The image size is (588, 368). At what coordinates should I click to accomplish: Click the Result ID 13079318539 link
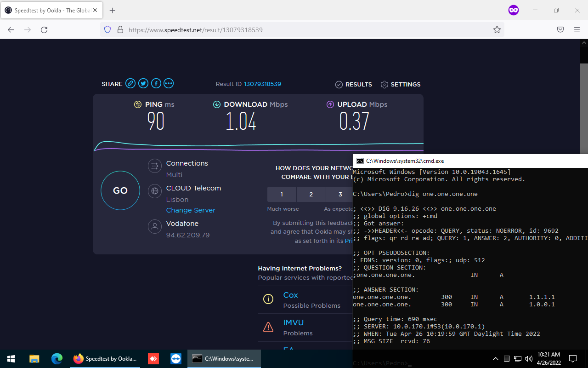pyautogui.click(x=262, y=84)
